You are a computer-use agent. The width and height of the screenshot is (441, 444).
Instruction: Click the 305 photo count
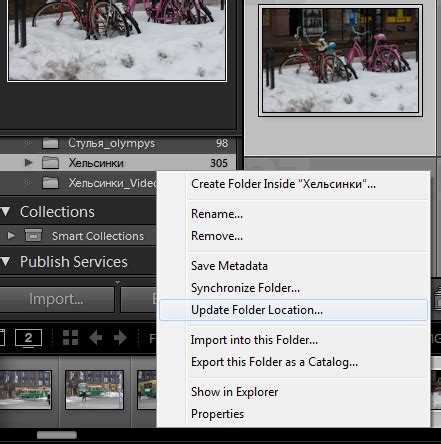pyautogui.click(x=219, y=163)
